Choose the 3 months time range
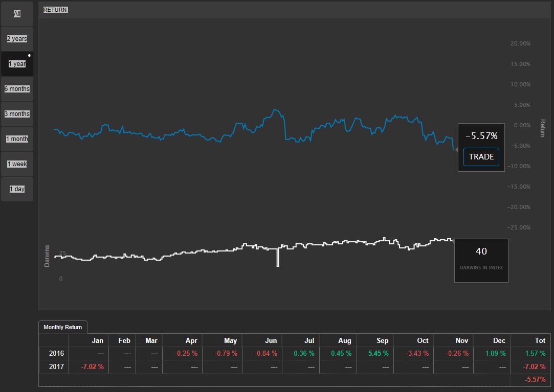Image resolution: width=554 pixels, height=392 pixels. pyautogui.click(x=17, y=114)
